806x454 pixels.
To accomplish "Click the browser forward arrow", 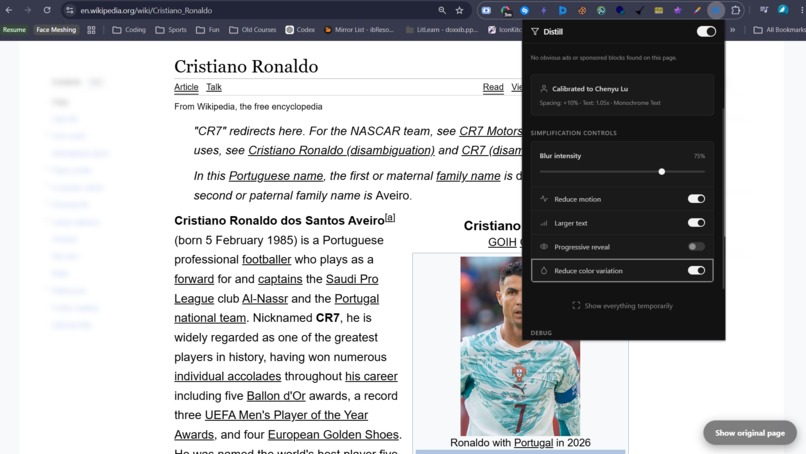I will pos(28,10).
